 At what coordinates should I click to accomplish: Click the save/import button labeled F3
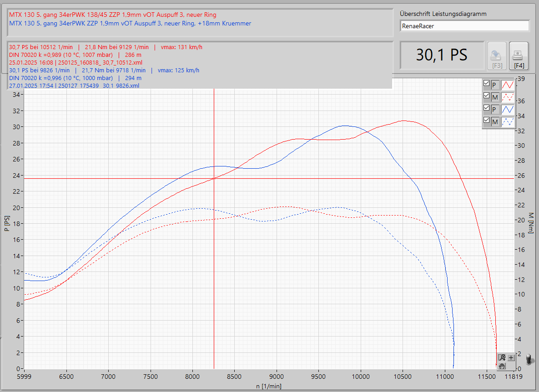point(497,56)
